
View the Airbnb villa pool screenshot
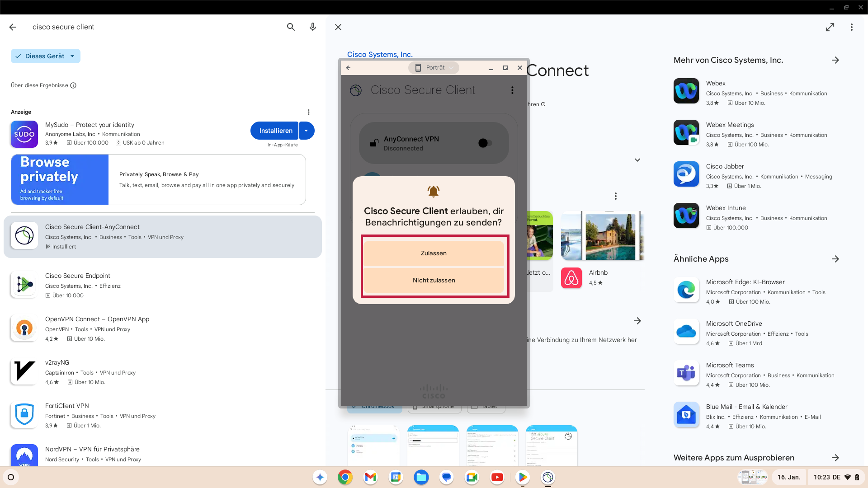602,236
